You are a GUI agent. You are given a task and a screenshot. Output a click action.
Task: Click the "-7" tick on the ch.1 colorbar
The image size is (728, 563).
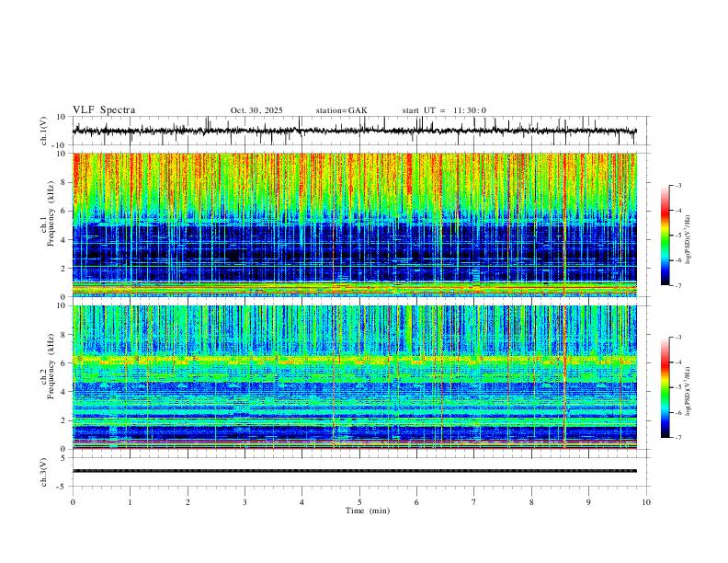(678, 285)
